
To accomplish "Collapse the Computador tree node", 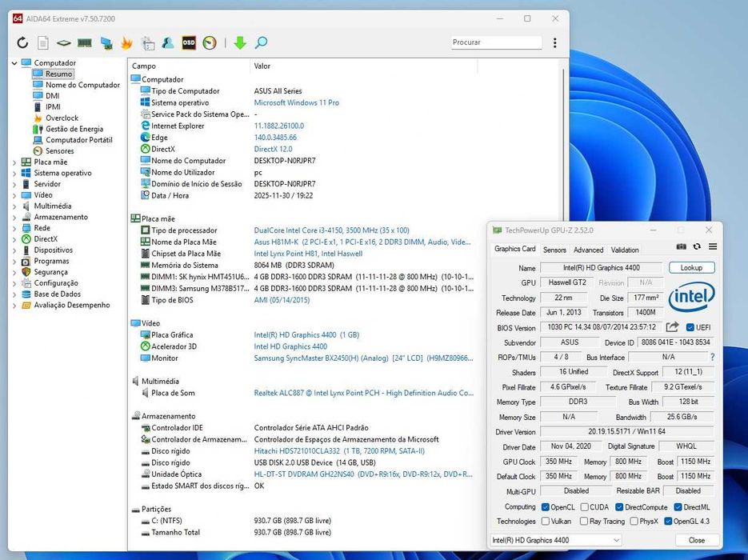I will [14, 63].
